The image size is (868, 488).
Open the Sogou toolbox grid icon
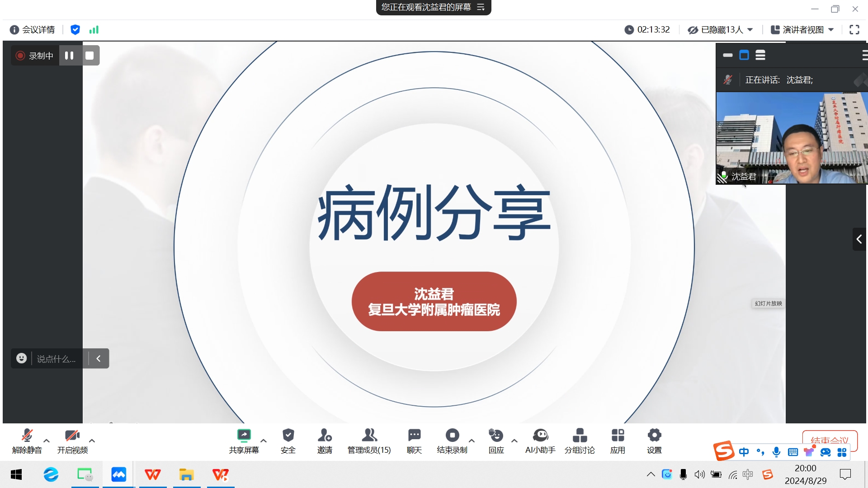tap(842, 452)
